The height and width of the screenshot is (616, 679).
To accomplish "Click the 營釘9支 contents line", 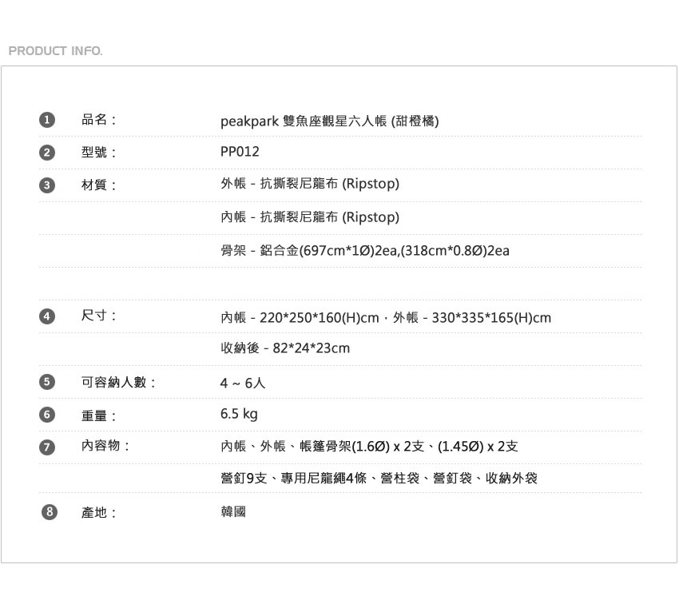I will coord(379,479).
